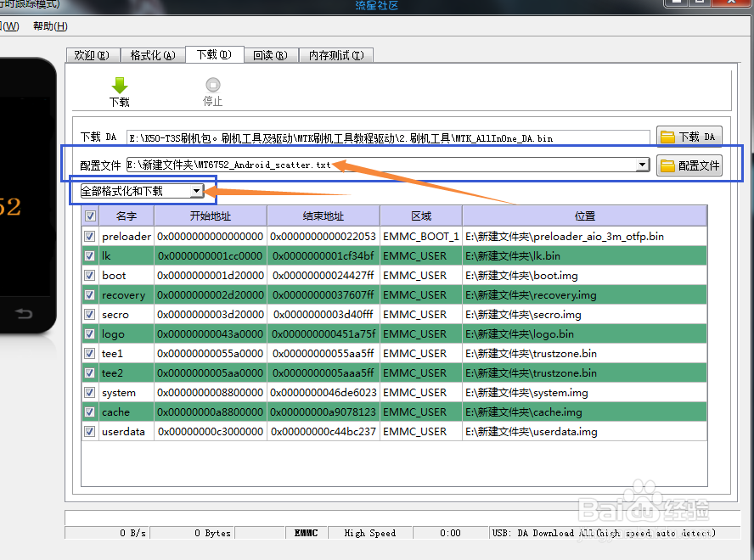Open the Readback tab
Image resolution: width=754 pixels, height=560 pixels.
pyautogui.click(x=270, y=55)
